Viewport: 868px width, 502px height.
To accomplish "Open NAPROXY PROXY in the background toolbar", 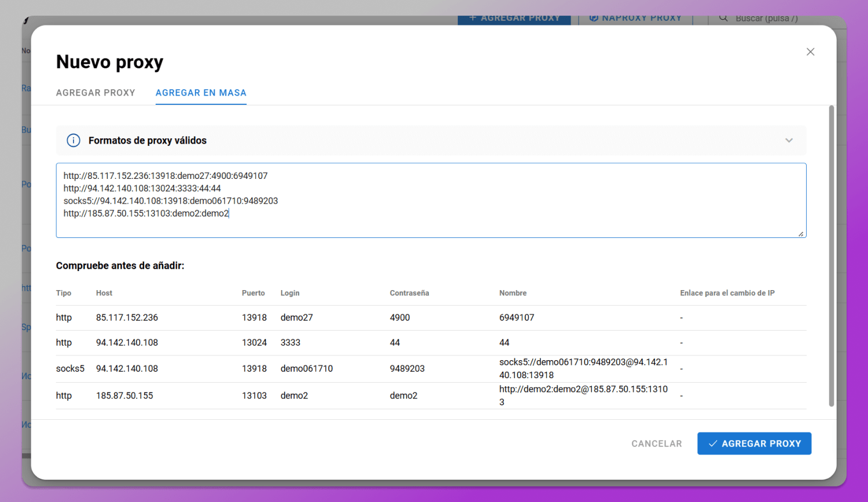I will (x=635, y=17).
